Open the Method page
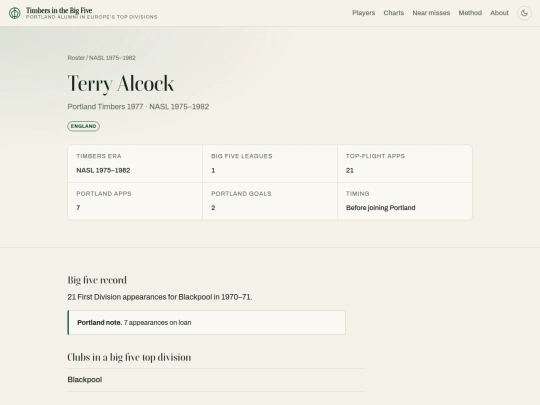 (470, 13)
